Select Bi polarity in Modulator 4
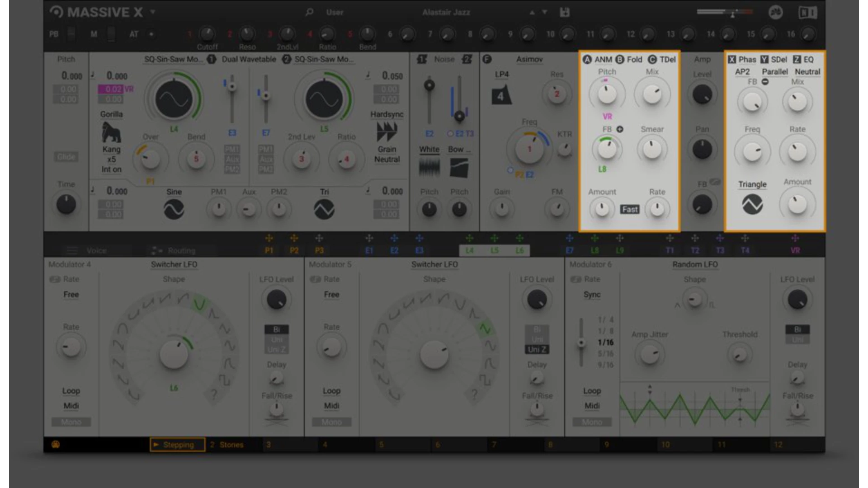This screenshot has width=868, height=488. 277,329
